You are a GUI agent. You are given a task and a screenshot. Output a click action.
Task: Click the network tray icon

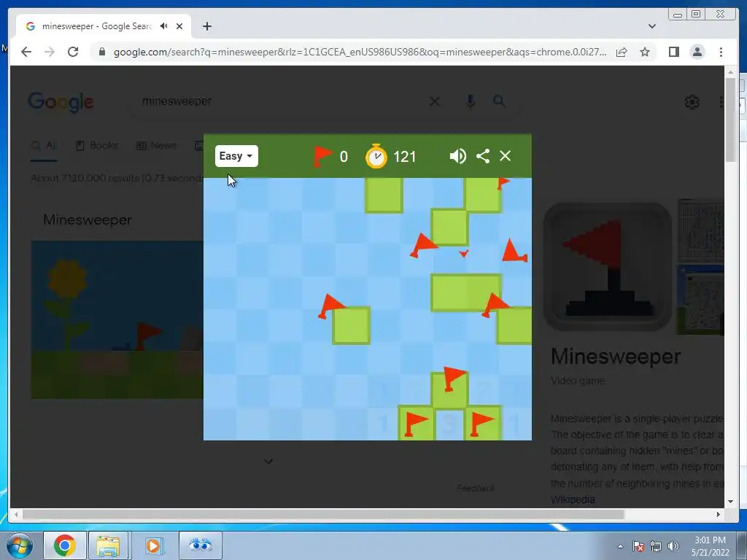656,546
